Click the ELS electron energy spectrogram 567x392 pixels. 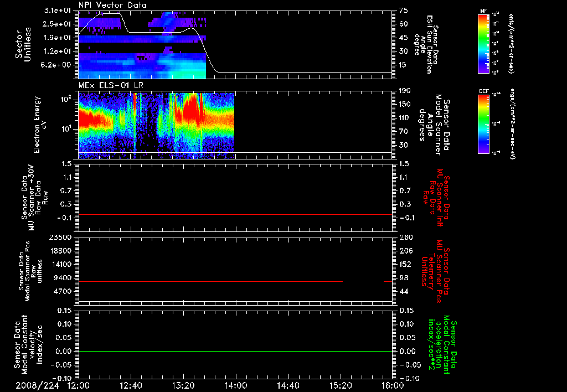pos(156,126)
